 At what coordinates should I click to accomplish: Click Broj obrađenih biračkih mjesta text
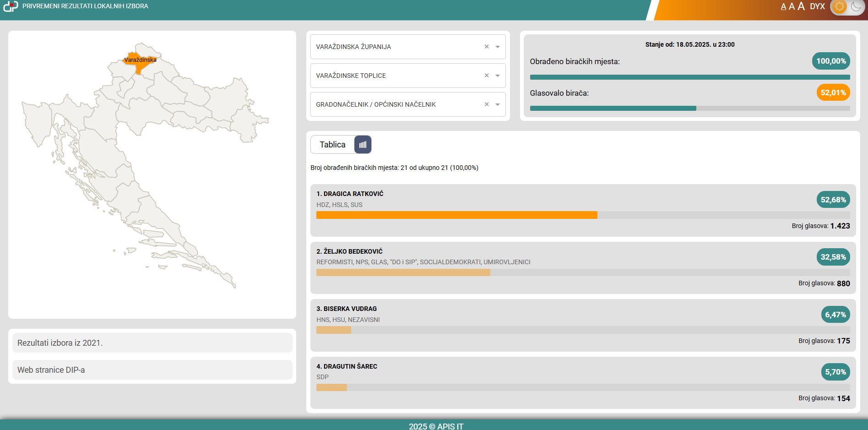click(x=394, y=168)
